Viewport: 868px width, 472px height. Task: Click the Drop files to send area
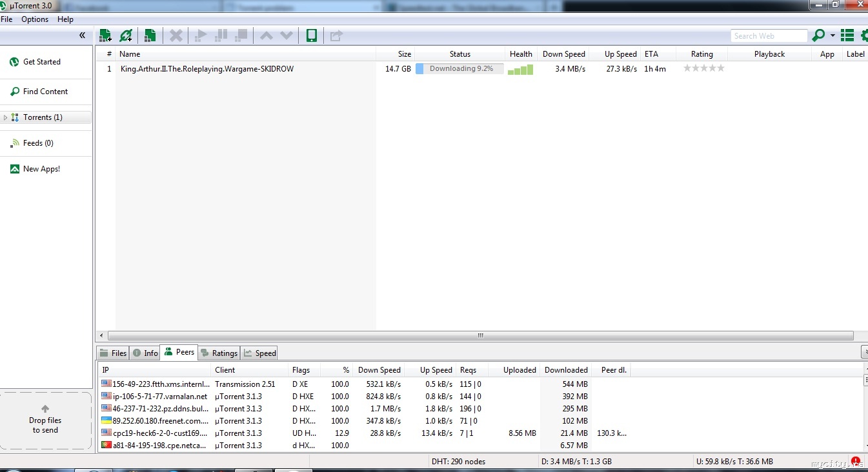pyautogui.click(x=45, y=420)
